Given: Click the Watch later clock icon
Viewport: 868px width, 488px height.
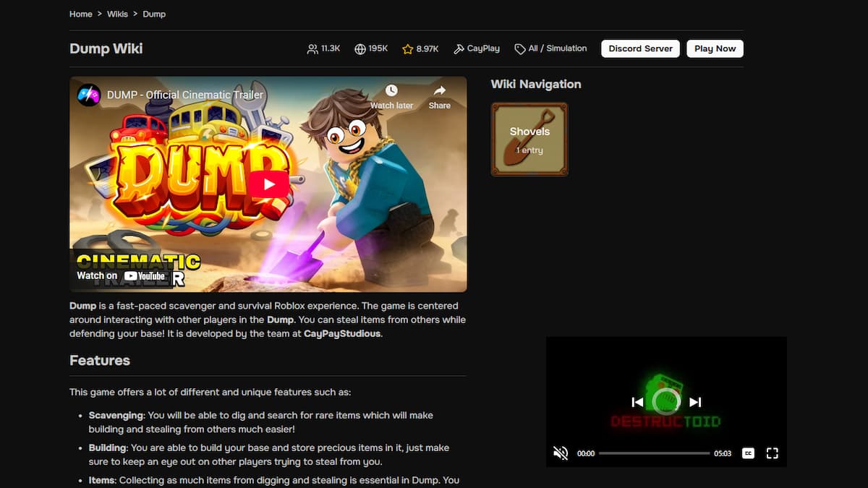Looking at the screenshot, I should click(x=391, y=91).
